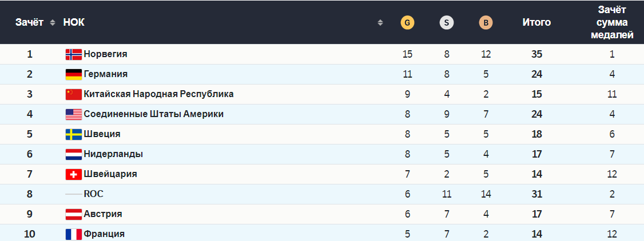Click the Sweden flag icon
The width and height of the screenshot is (644, 241).
tap(74, 134)
